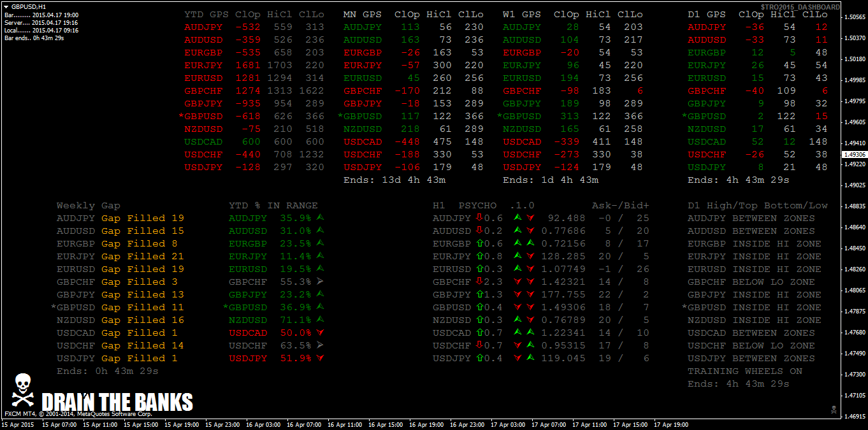
Task: Click the EURJPY ClOp value 1681
Action: [x=248, y=65]
